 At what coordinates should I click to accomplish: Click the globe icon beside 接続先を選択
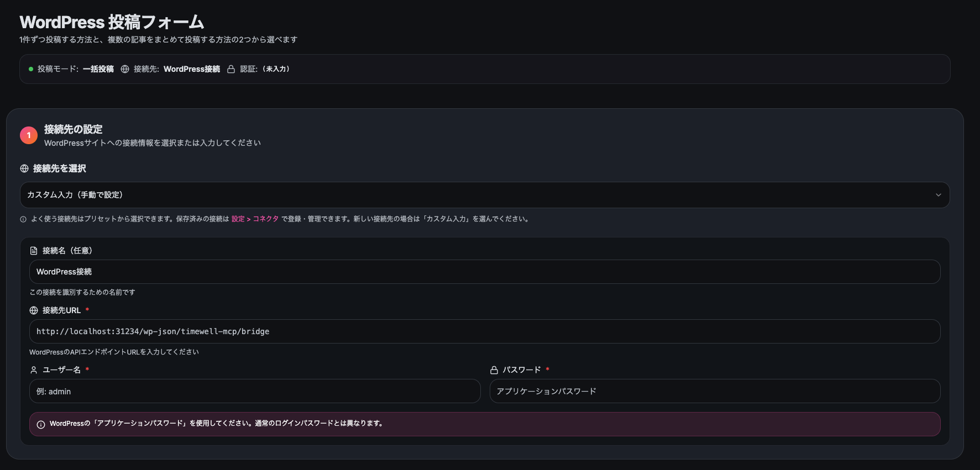(24, 168)
